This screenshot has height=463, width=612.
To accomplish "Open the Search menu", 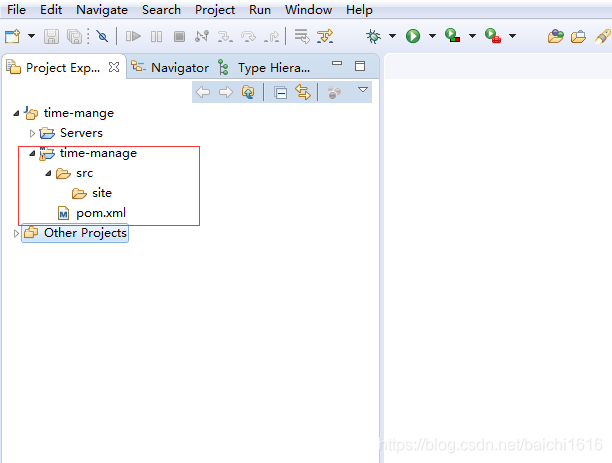I will tap(161, 9).
